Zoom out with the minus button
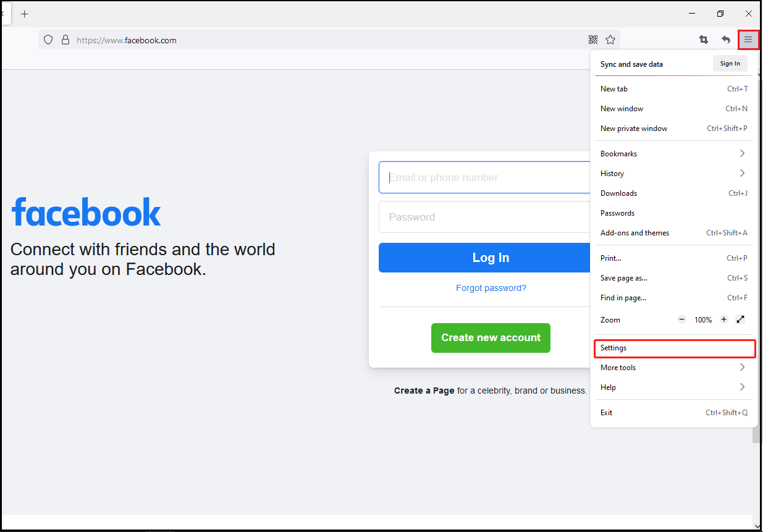The image size is (763, 532). pyautogui.click(x=682, y=319)
